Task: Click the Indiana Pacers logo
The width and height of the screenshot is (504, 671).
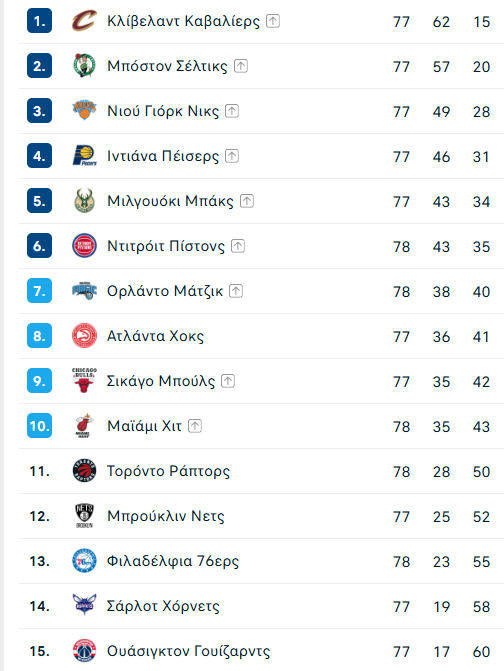Action: pos(84,156)
